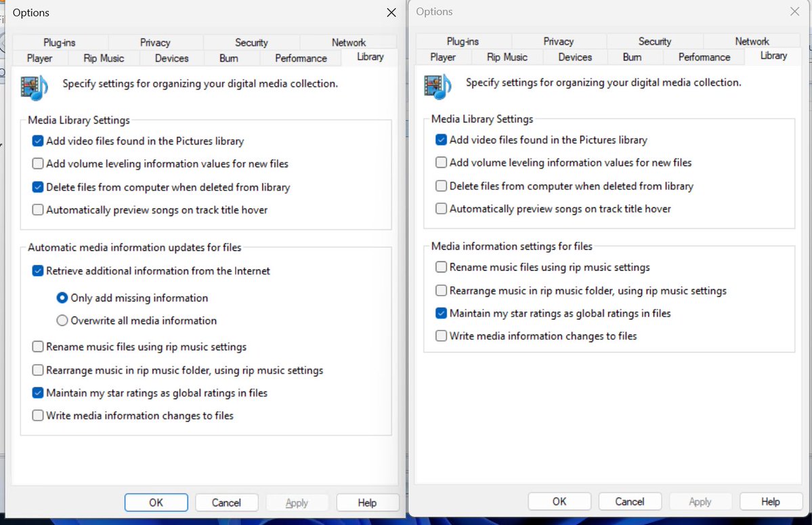Image resolution: width=812 pixels, height=525 pixels.
Task: Close the right Options dialog
Action: pyautogui.click(x=795, y=12)
